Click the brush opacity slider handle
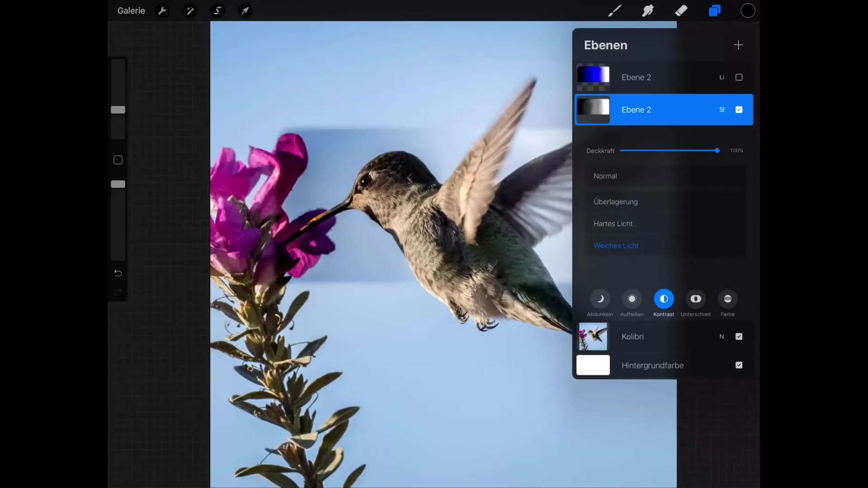This screenshot has width=868, height=488. pyautogui.click(x=118, y=184)
